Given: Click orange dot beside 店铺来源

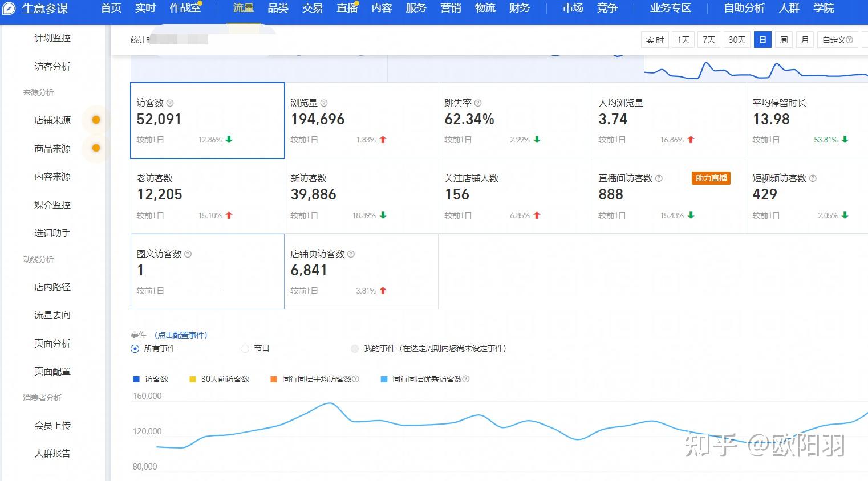Looking at the screenshot, I should click(96, 120).
